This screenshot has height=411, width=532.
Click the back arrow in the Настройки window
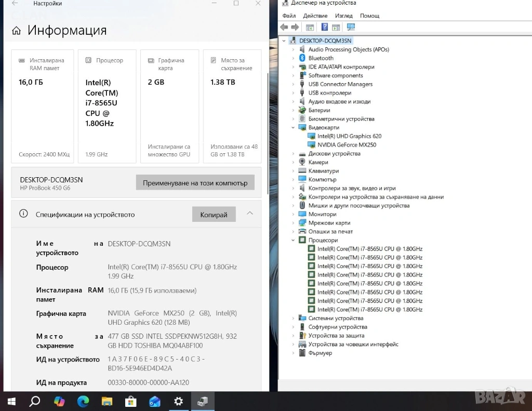click(15, 4)
